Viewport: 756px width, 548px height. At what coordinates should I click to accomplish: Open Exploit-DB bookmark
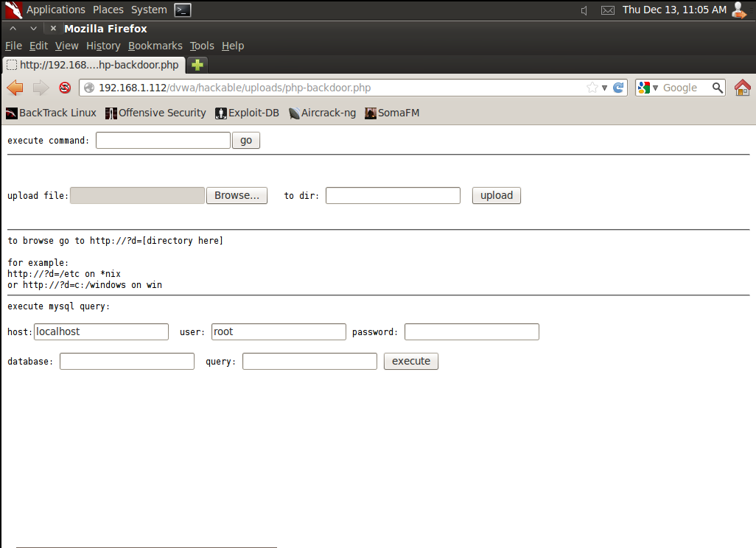[x=248, y=113]
